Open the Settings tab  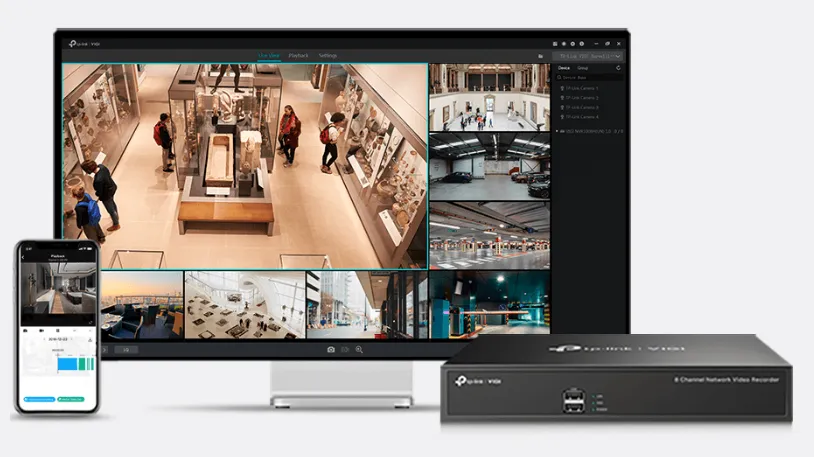(328, 55)
